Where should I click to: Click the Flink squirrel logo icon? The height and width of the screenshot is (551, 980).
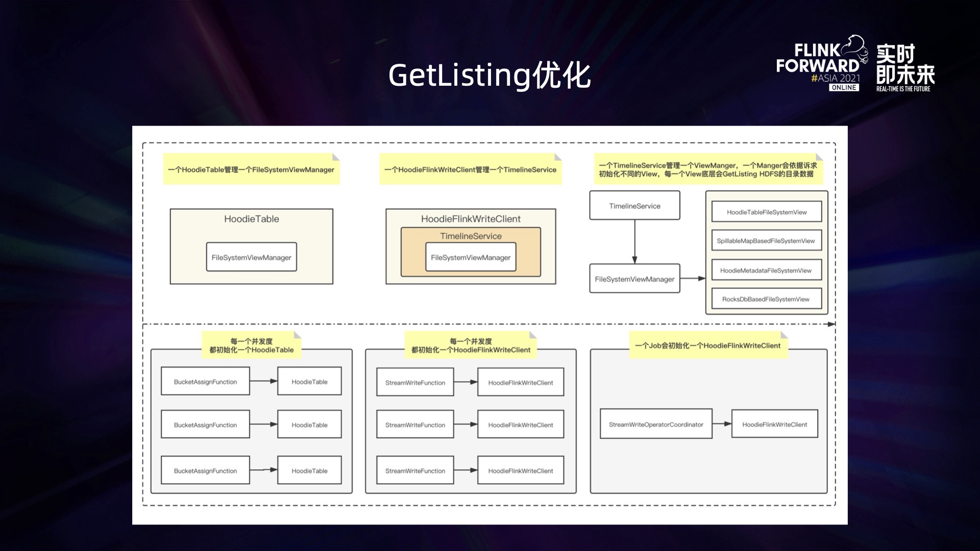point(853,48)
